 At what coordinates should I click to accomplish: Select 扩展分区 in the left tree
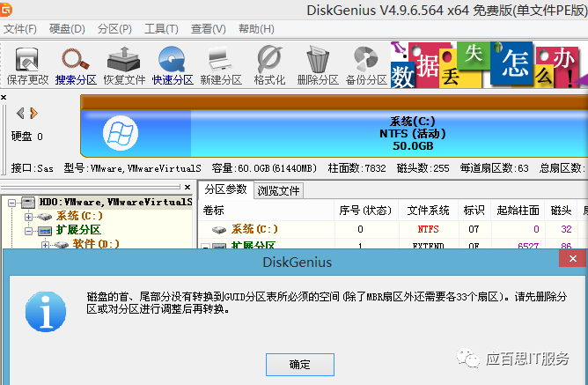click(x=78, y=230)
